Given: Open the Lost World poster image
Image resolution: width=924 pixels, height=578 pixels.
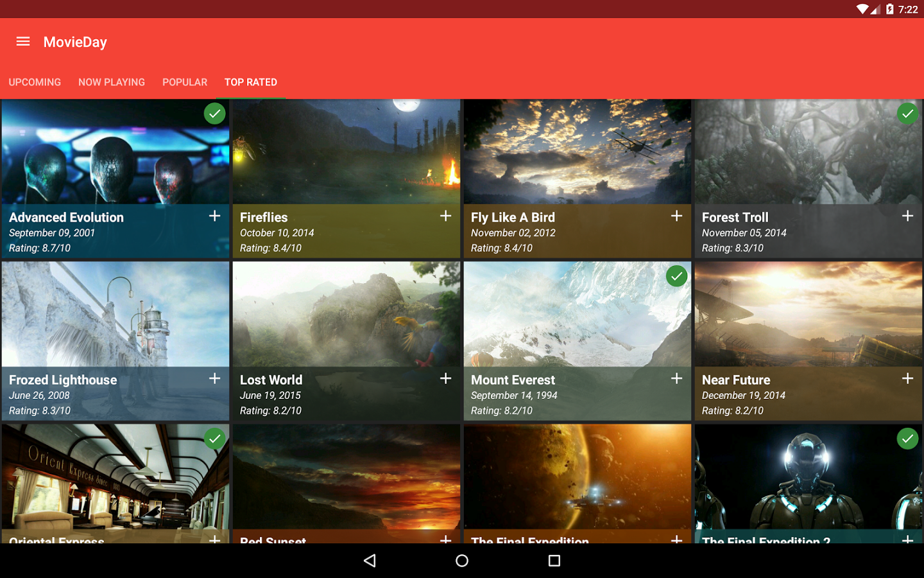Looking at the screenshot, I should click(346, 314).
